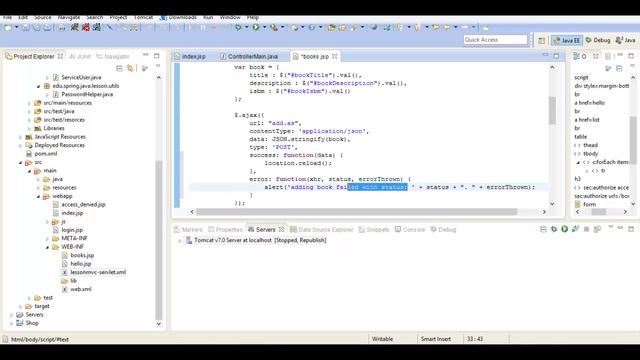Click the Writable status bar entry
Image resolution: width=640 pixels, height=360 pixels.
tap(382, 339)
